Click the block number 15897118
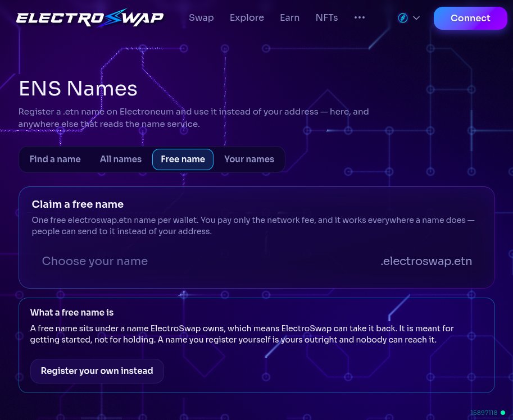Viewport: 513px width, 420px height. click(x=484, y=413)
